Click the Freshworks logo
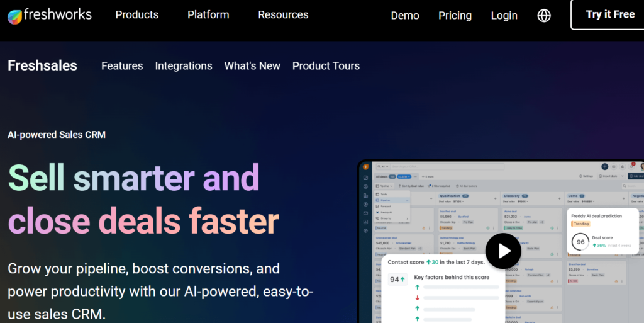Screen dimensions: 644x323 tap(50, 15)
